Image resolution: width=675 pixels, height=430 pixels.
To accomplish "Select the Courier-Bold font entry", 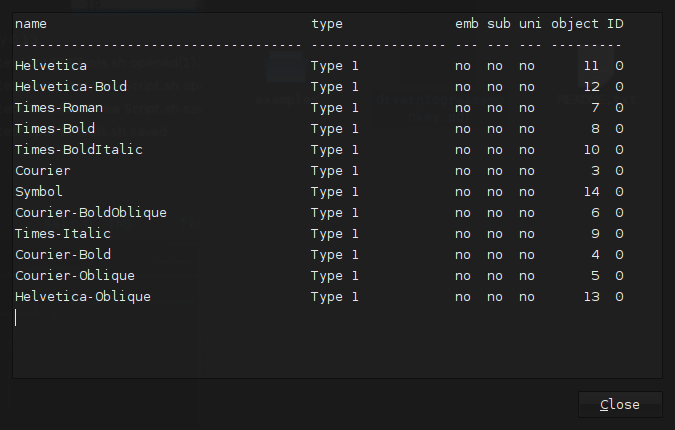I will coord(63,255).
